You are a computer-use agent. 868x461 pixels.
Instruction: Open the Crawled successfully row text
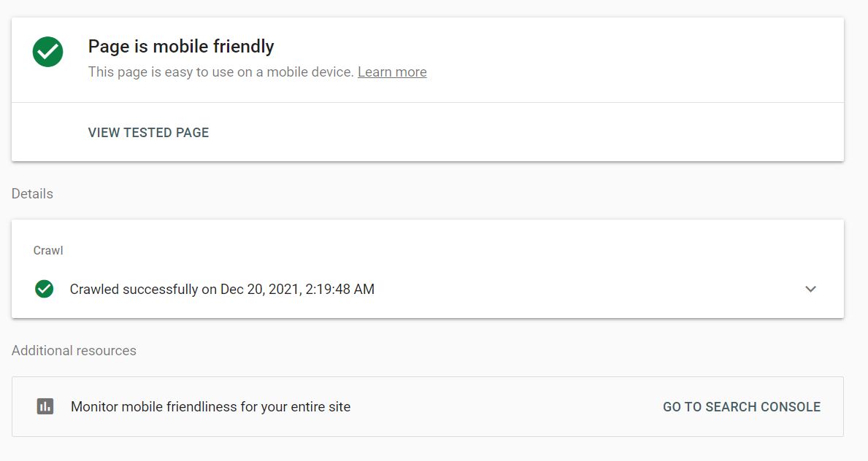tap(222, 289)
